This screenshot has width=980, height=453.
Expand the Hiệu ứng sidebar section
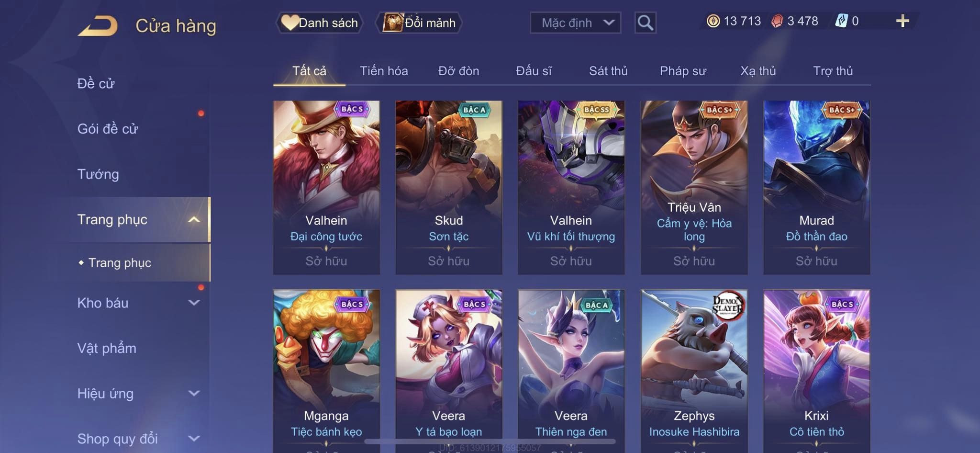pos(194,394)
